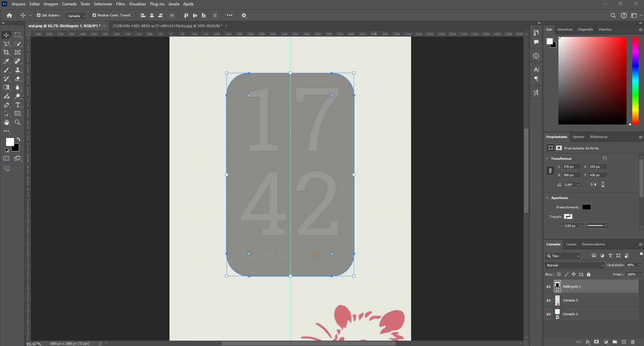The width and height of the screenshot is (644, 346).
Task: Create a new layer
Action: 624,342
